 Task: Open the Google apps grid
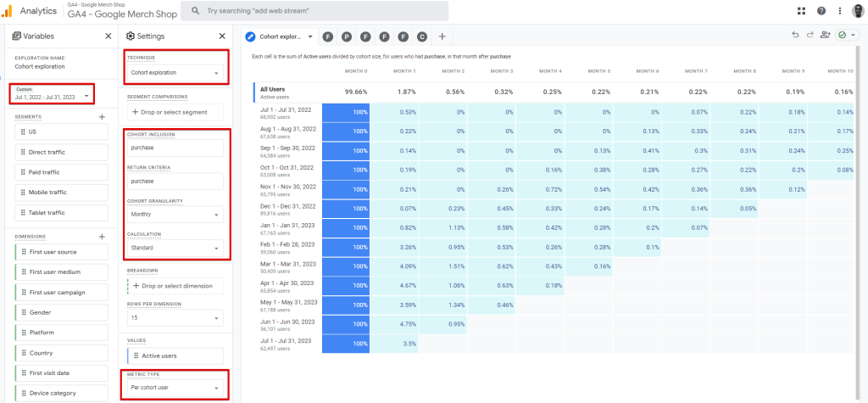[x=801, y=10]
